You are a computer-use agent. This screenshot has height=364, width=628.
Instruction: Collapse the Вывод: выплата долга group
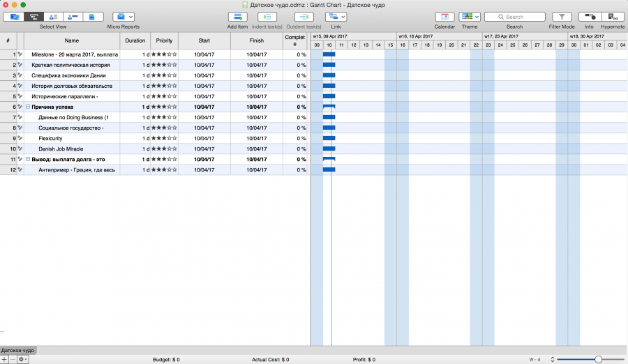point(28,160)
